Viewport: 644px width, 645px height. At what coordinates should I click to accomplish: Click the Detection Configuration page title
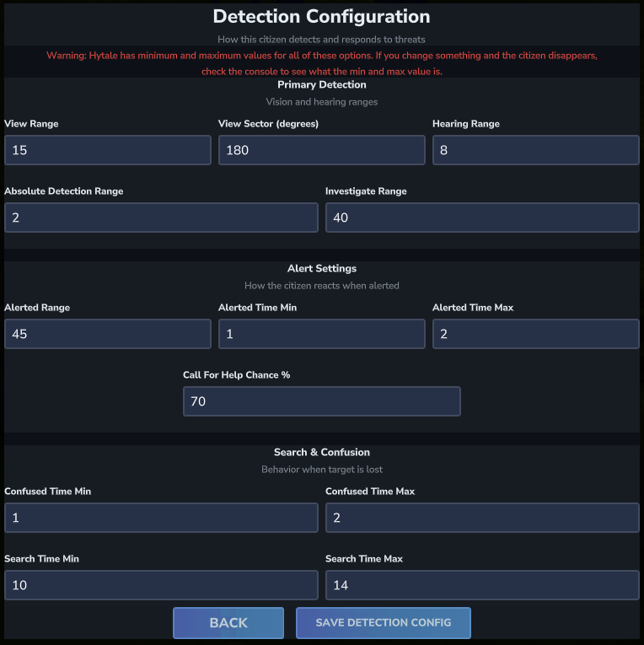click(x=321, y=17)
